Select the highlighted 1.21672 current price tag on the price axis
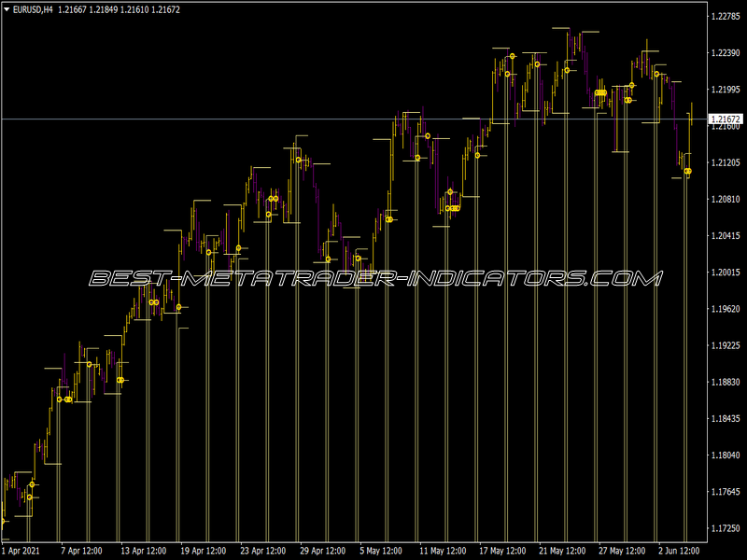This screenshot has height=560, width=747. click(x=726, y=119)
